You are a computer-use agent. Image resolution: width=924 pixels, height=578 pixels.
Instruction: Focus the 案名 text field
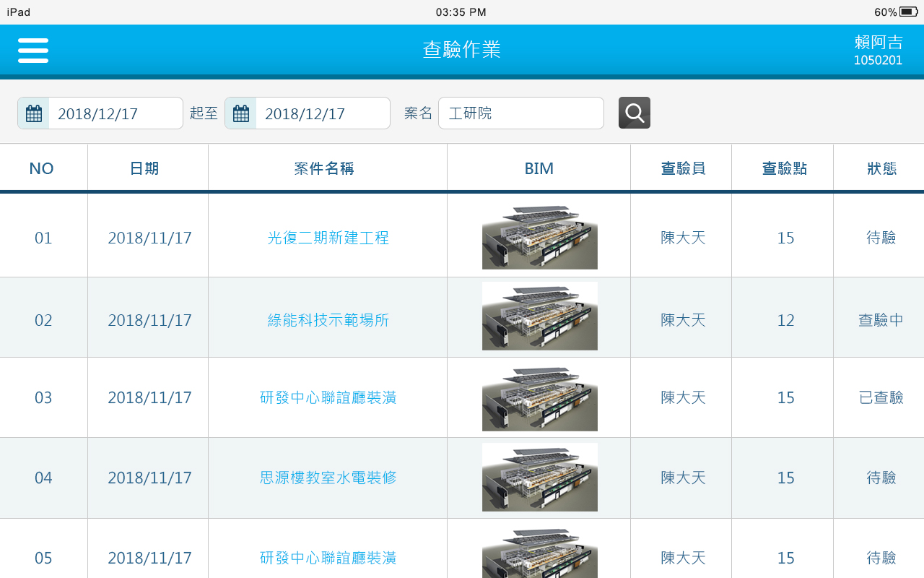(520, 113)
